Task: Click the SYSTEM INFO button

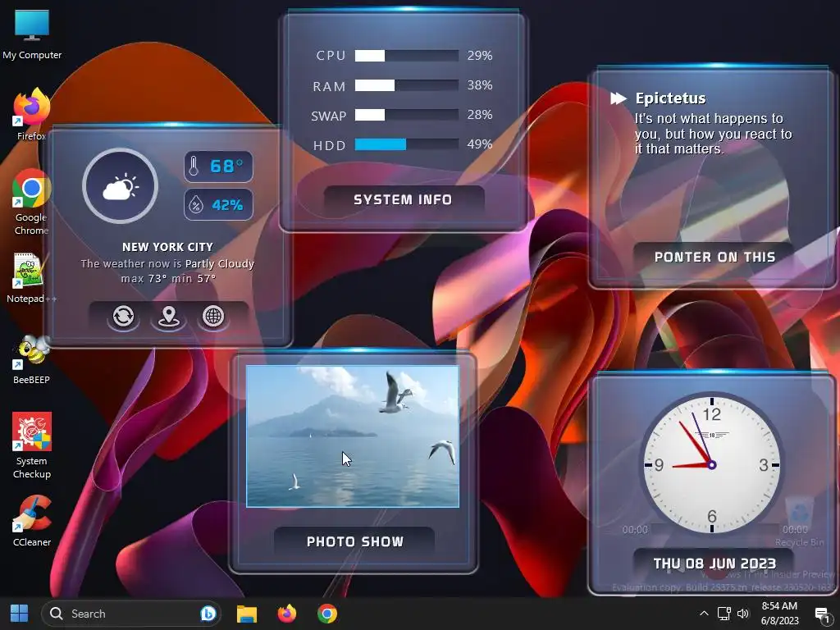Action: pyautogui.click(x=404, y=200)
